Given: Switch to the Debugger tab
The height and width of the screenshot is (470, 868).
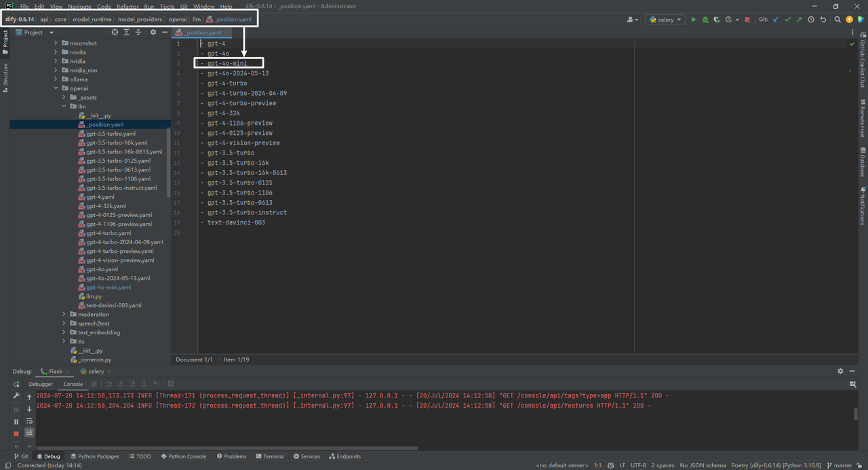Looking at the screenshot, I should click(41, 384).
